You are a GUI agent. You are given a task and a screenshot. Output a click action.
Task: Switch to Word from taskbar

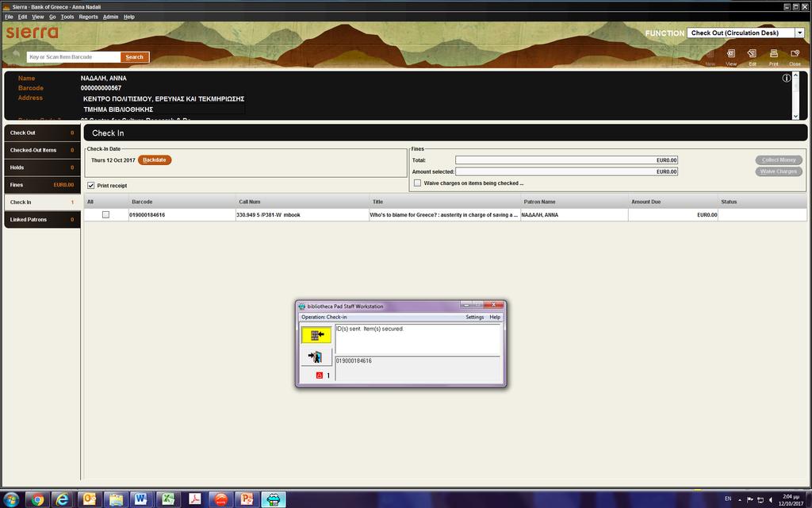click(141, 499)
